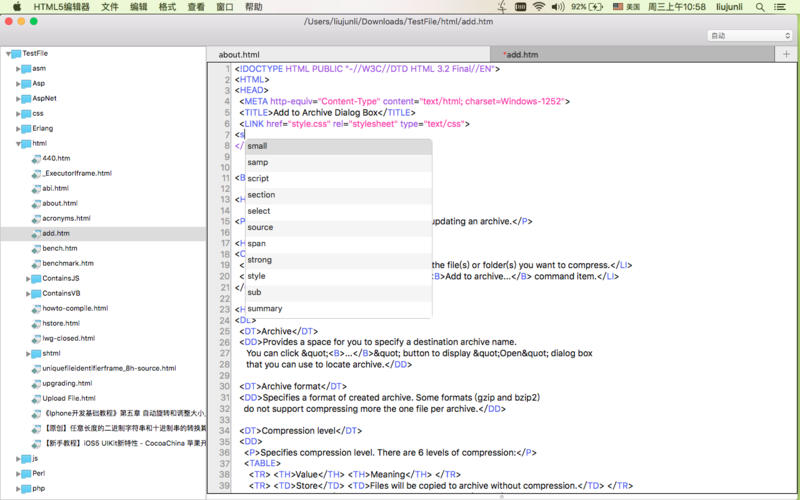The image size is (800, 500).
Task: Click the Wi-Fi status icon
Action: pos(539,7)
